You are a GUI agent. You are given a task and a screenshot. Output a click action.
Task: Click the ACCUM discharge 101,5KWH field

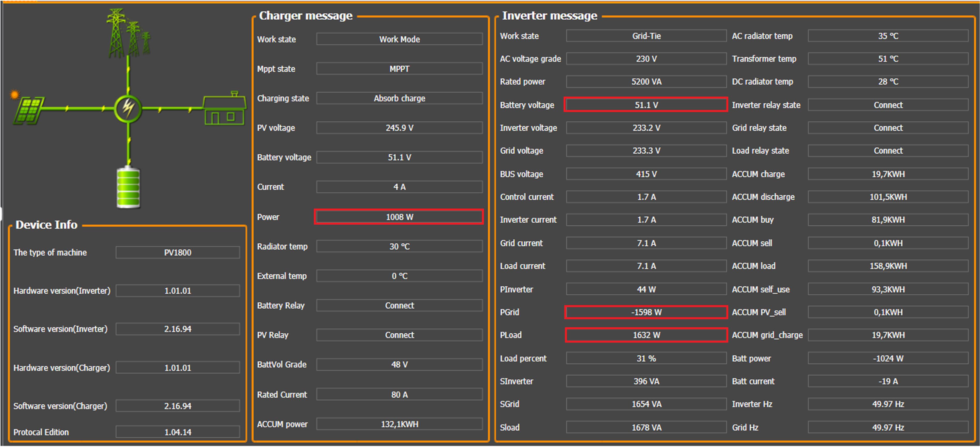(888, 197)
